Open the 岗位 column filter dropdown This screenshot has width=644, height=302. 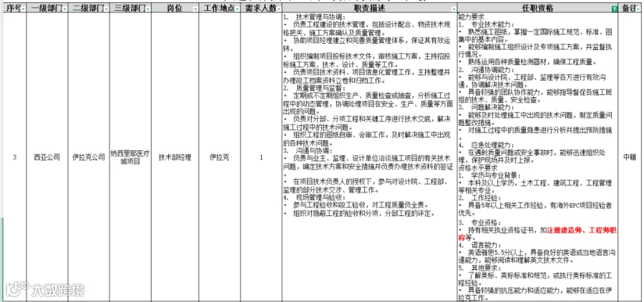(x=195, y=9)
